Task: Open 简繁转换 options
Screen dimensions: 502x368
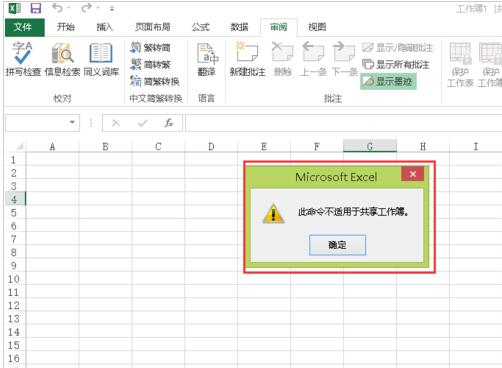Action: [155, 81]
